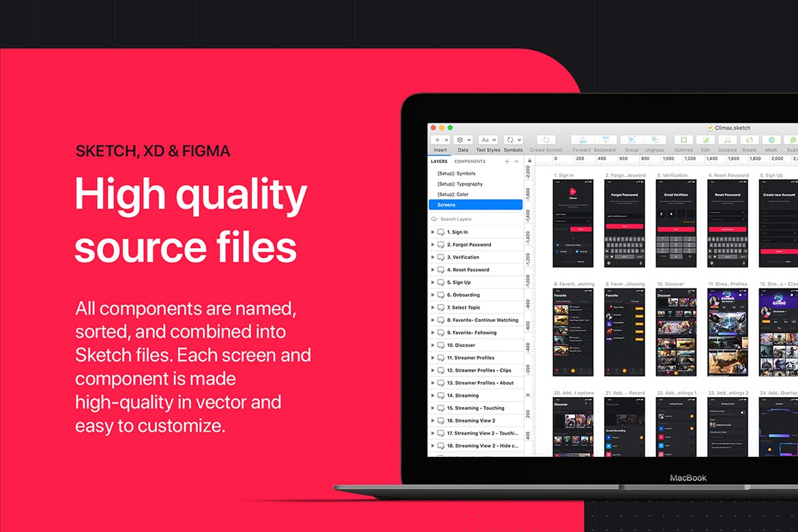Click the '9. Favor...ollowing' artboard title

click(625, 284)
